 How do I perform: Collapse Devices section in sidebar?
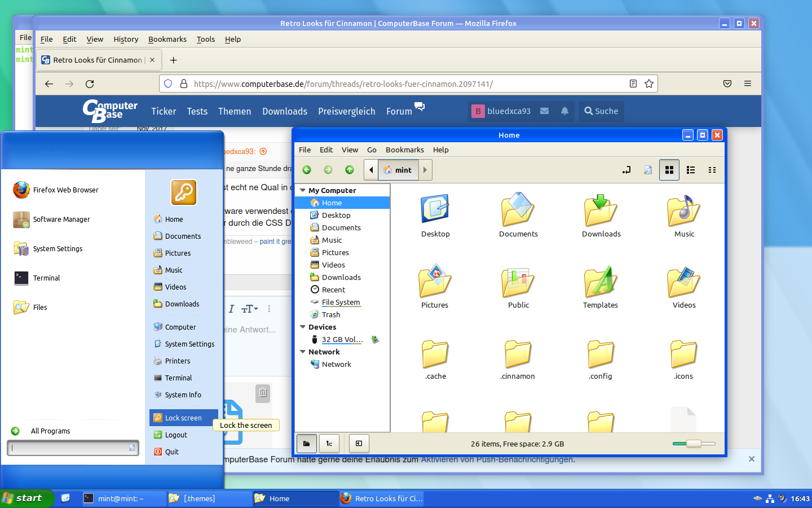click(x=303, y=327)
